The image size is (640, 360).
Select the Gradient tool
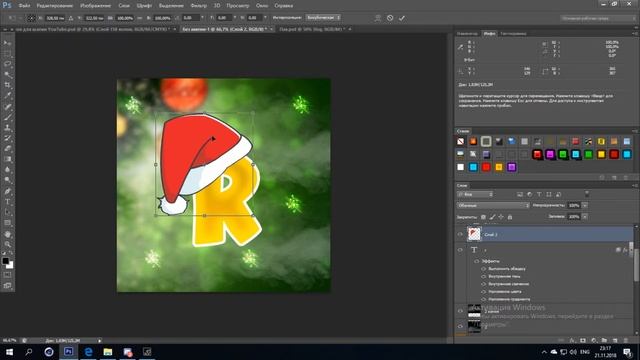(x=7, y=159)
